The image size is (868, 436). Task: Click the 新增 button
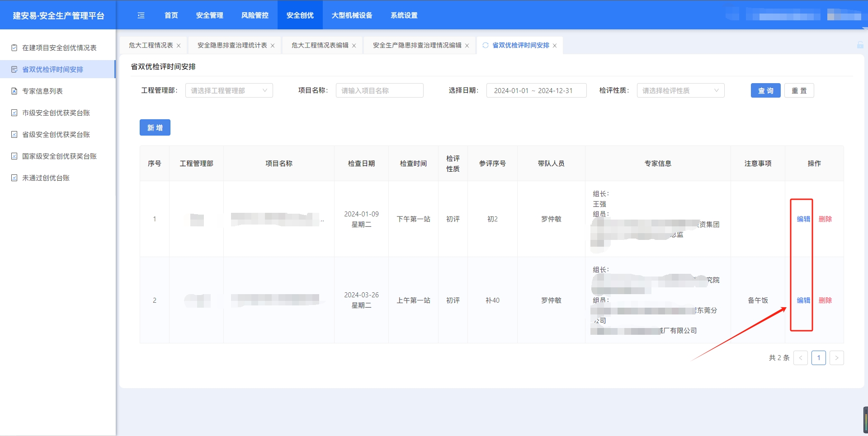[155, 128]
